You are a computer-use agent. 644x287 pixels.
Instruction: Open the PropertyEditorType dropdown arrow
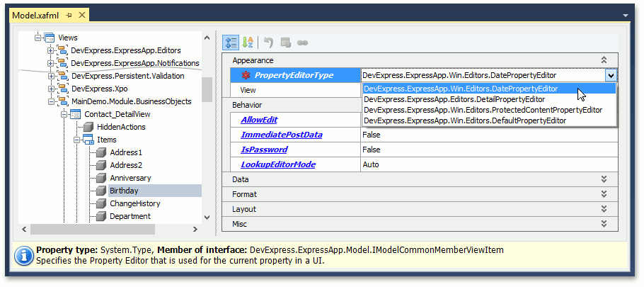pyautogui.click(x=611, y=75)
